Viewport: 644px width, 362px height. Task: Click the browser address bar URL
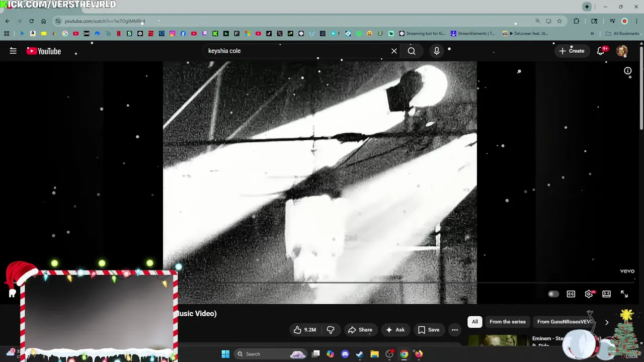click(x=105, y=21)
